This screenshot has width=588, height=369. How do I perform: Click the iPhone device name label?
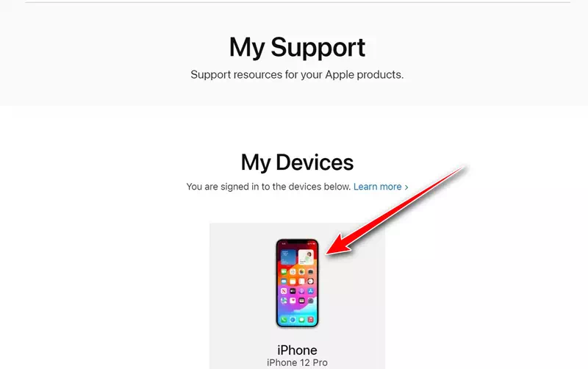297,350
